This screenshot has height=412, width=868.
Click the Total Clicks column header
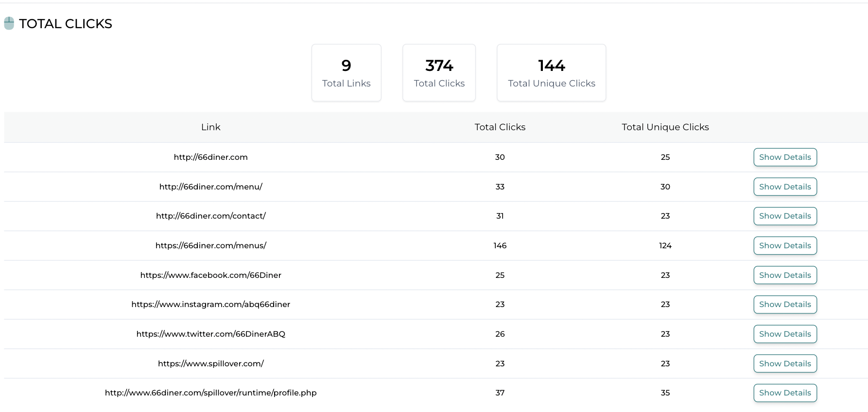500,127
